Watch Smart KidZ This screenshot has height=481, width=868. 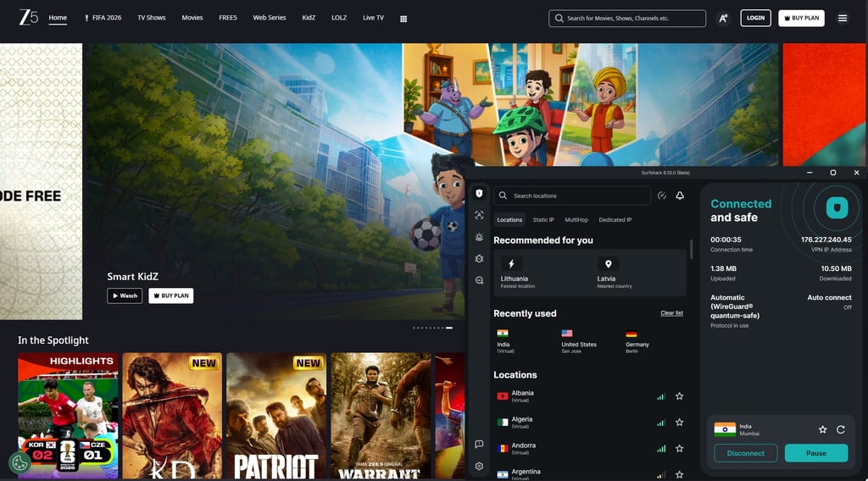(x=125, y=296)
